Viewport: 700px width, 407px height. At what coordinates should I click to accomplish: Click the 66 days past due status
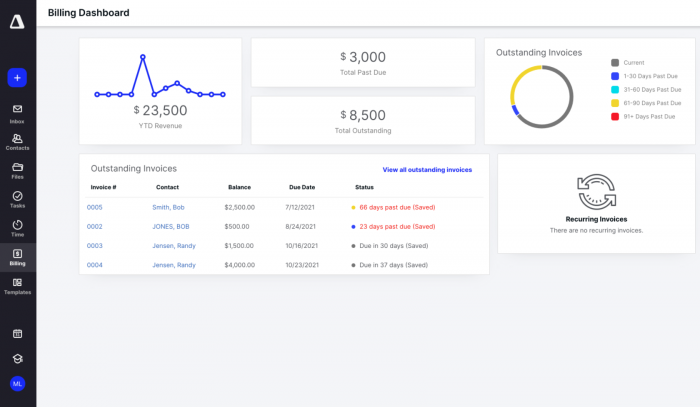point(397,207)
